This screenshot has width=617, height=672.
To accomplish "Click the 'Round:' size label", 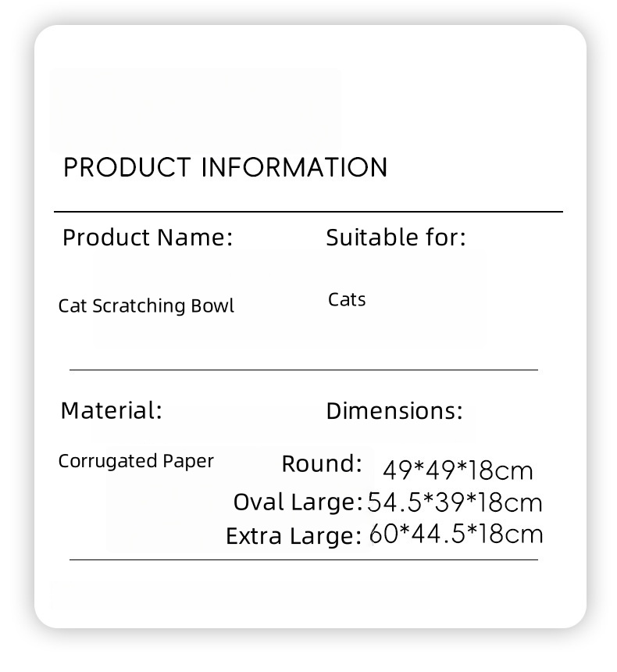I will pos(322,463).
